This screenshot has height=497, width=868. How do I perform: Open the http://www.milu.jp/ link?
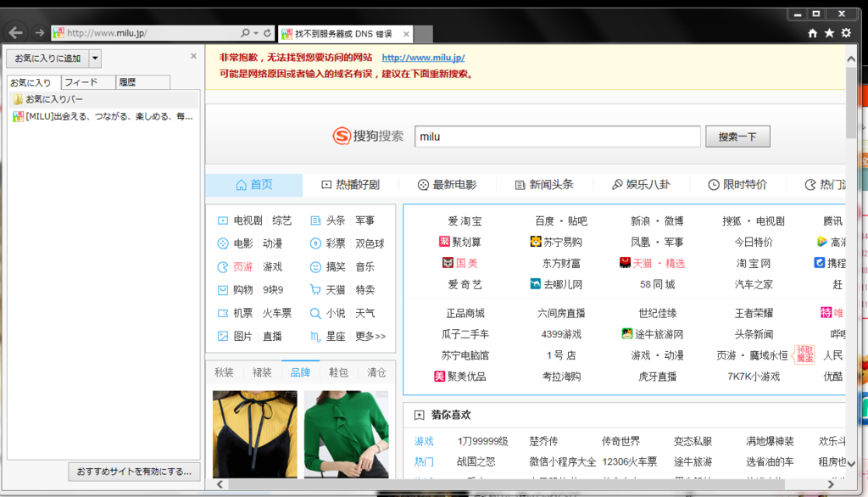(423, 58)
